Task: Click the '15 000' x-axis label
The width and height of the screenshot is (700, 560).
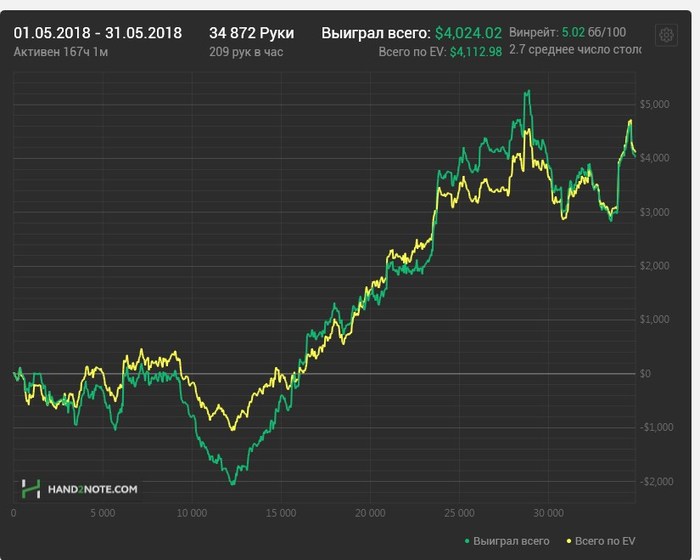Action: [x=281, y=513]
